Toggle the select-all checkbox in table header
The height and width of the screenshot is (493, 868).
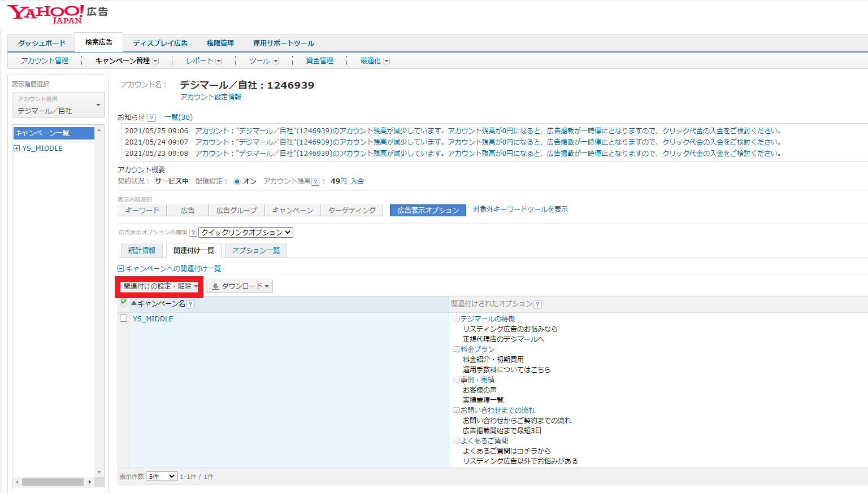pos(123,303)
